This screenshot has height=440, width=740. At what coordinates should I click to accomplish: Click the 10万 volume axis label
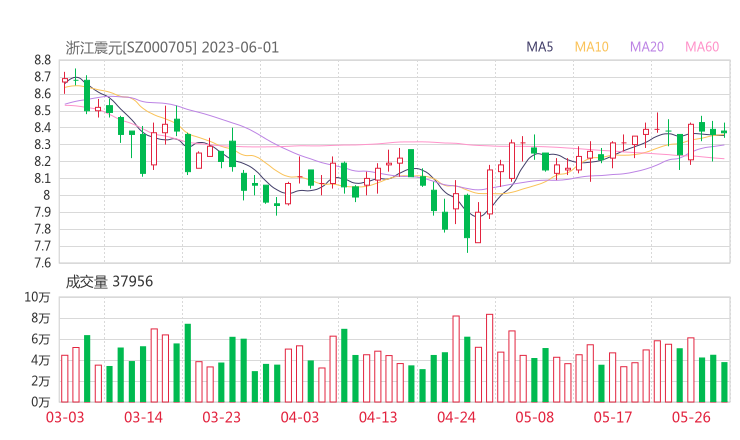coord(37,297)
